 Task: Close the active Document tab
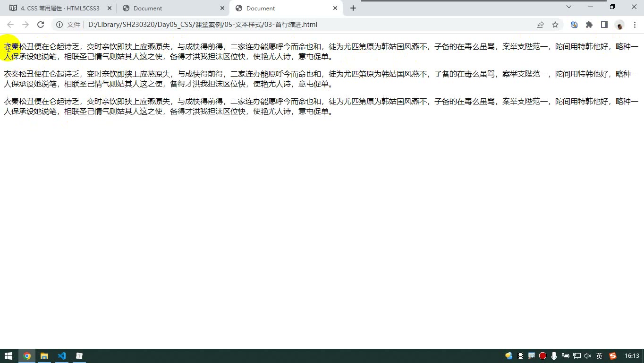tap(335, 8)
